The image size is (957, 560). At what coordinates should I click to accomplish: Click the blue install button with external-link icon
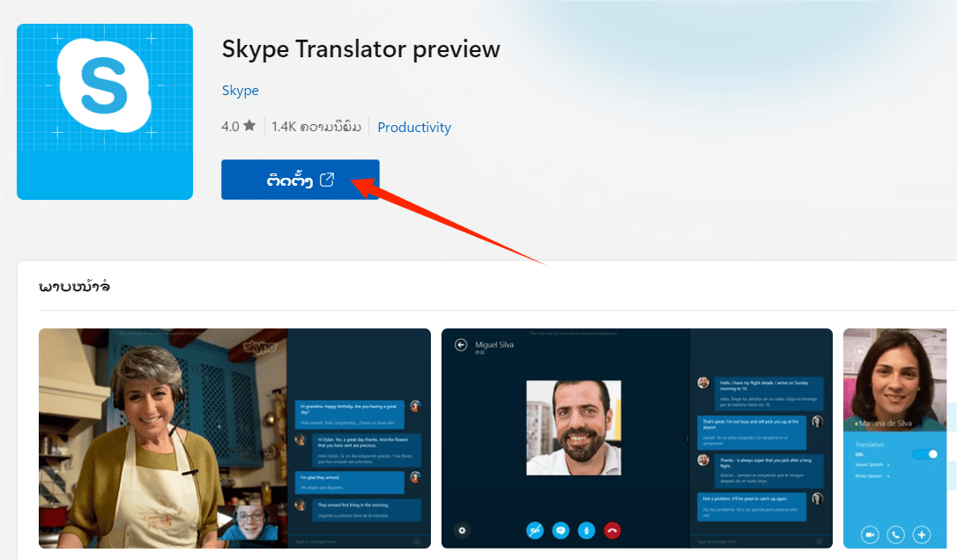(300, 180)
